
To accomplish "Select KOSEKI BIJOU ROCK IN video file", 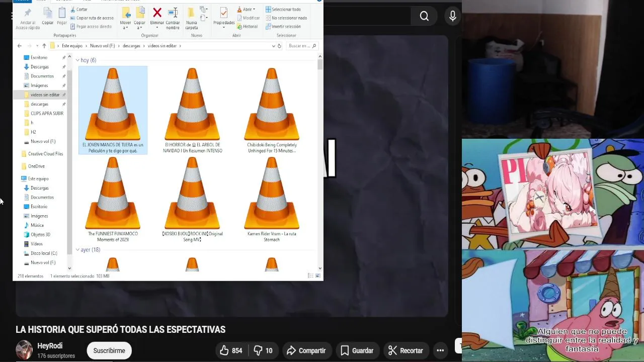I will click(x=192, y=200).
